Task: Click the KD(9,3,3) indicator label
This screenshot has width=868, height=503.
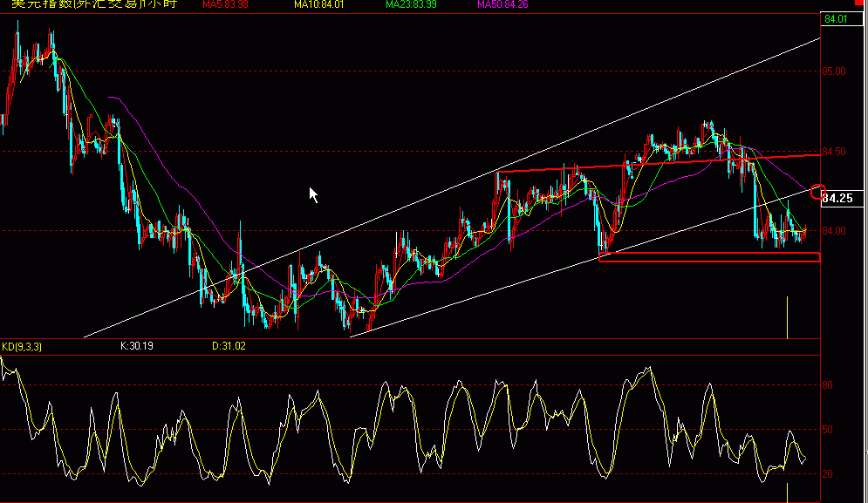Action: coord(22,347)
